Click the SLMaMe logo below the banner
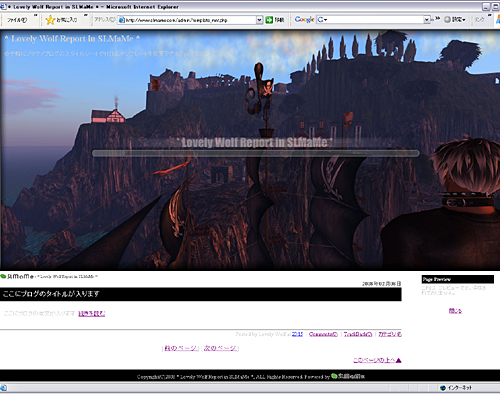 (17, 276)
